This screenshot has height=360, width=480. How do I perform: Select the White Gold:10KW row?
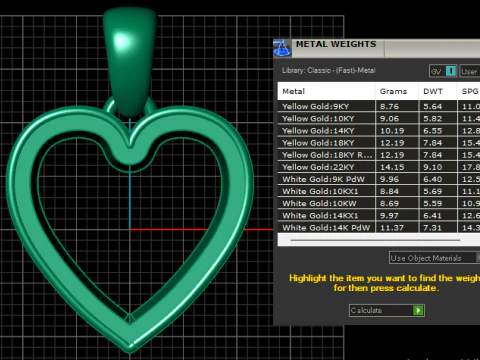coord(379,203)
